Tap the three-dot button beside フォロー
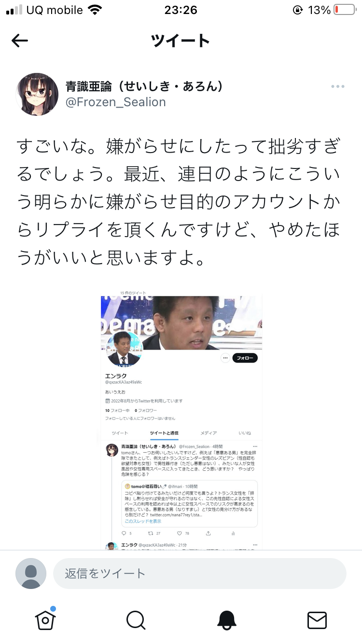Image resolution: width=362 pixels, height=644 pixels. tap(225, 358)
